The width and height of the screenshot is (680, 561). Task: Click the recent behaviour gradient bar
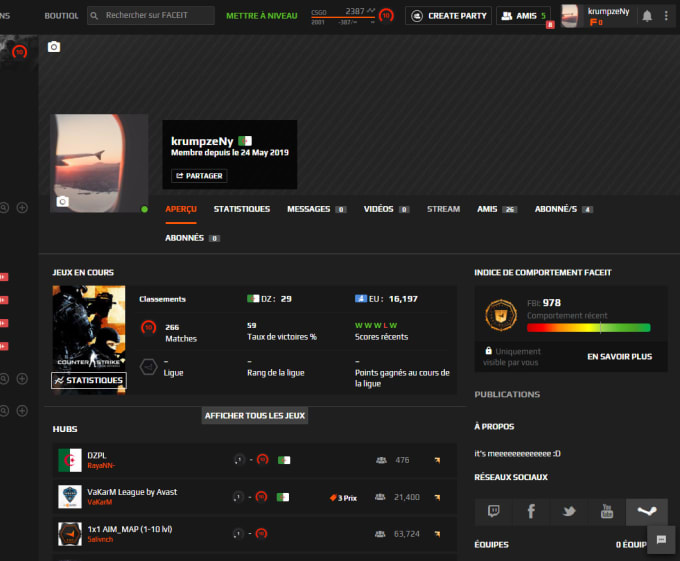588,328
